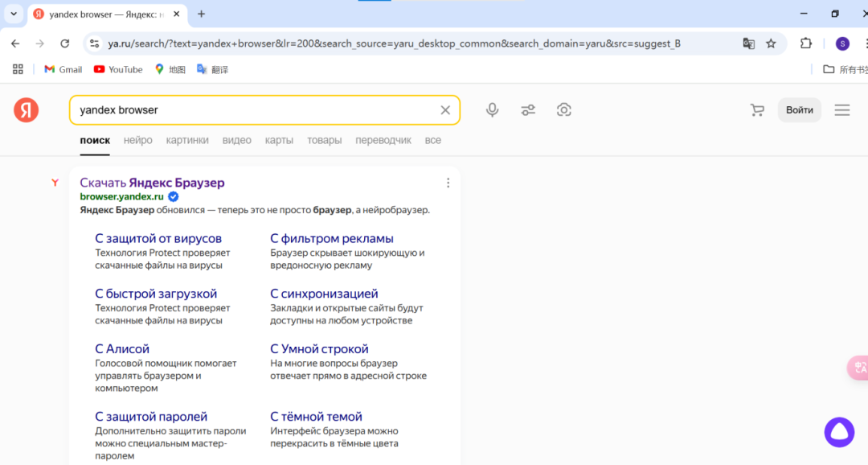Open Gmail bookmark

[63, 69]
